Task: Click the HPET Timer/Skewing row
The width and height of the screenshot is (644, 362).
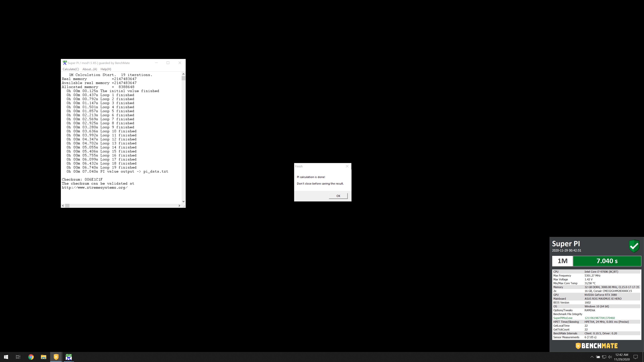Action: [597, 322]
